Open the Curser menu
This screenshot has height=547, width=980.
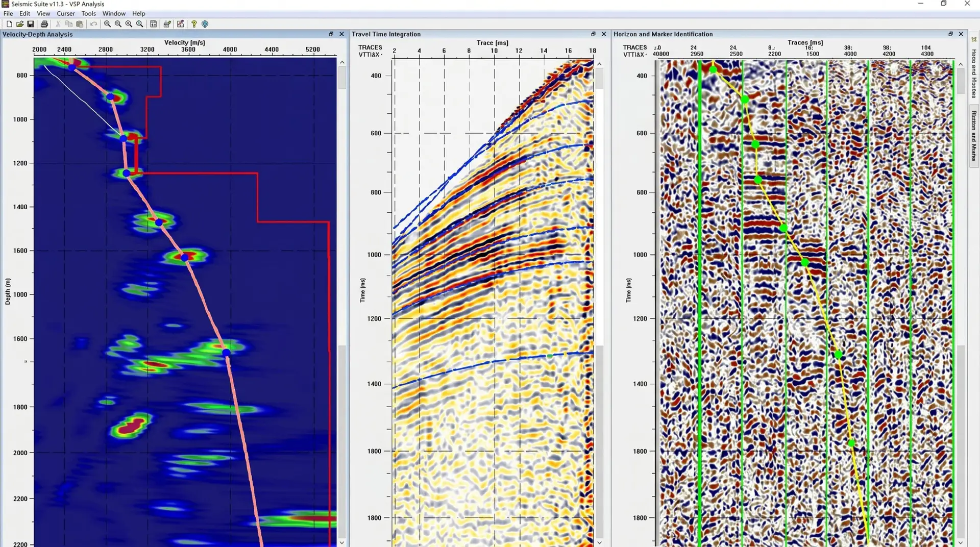(66, 14)
